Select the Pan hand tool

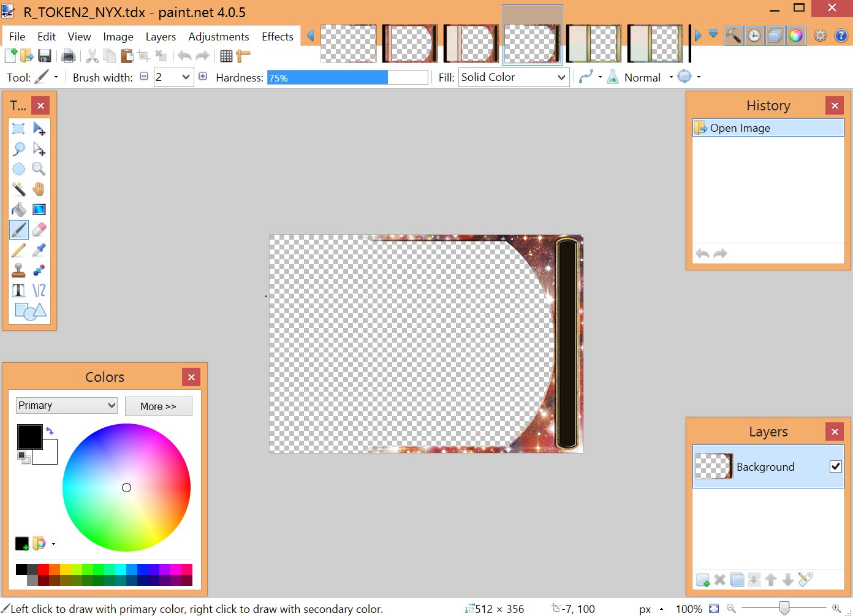tap(39, 189)
